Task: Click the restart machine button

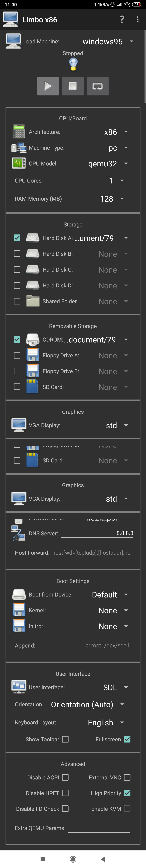Action: (97, 86)
